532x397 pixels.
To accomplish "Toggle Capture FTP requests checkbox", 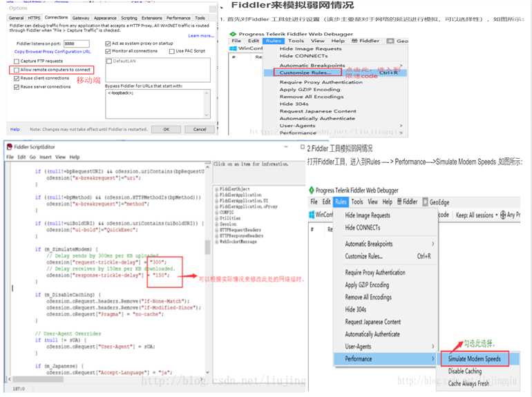I will pos(17,61).
